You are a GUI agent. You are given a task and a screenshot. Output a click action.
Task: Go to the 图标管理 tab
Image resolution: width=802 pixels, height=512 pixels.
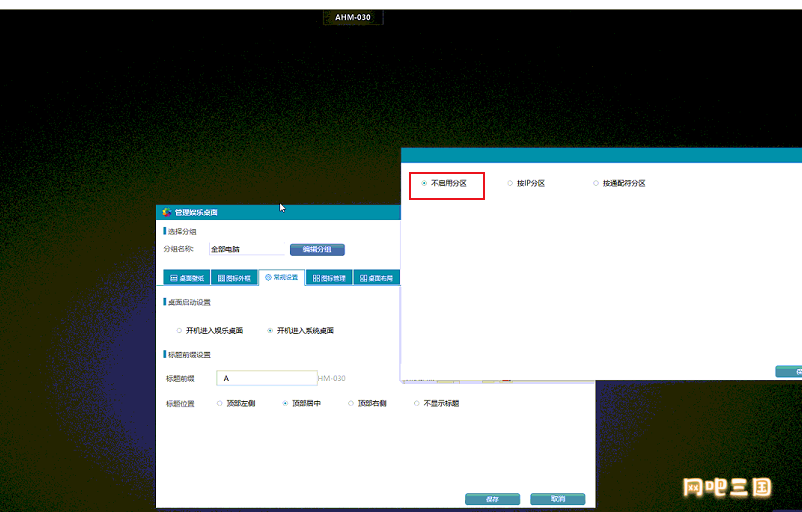[x=329, y=278]
